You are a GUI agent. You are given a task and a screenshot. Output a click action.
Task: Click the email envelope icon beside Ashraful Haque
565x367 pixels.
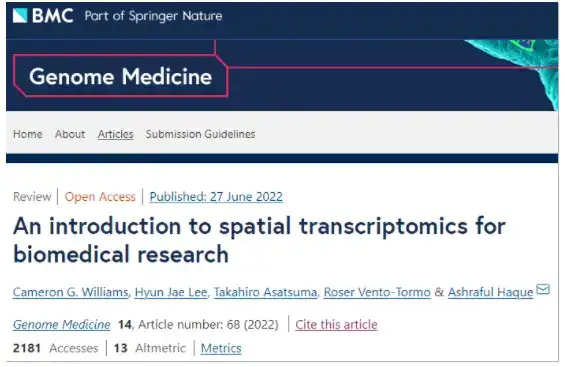pos(543,289)
